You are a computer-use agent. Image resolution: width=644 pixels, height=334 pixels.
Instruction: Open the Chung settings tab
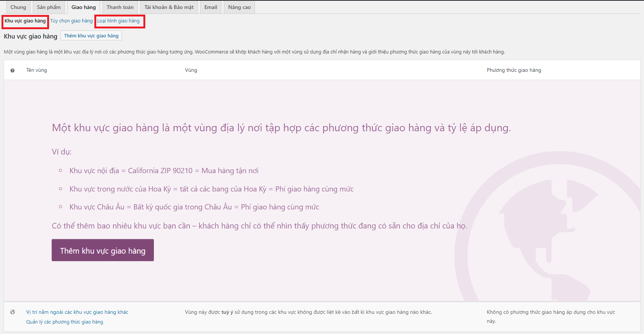18,7
